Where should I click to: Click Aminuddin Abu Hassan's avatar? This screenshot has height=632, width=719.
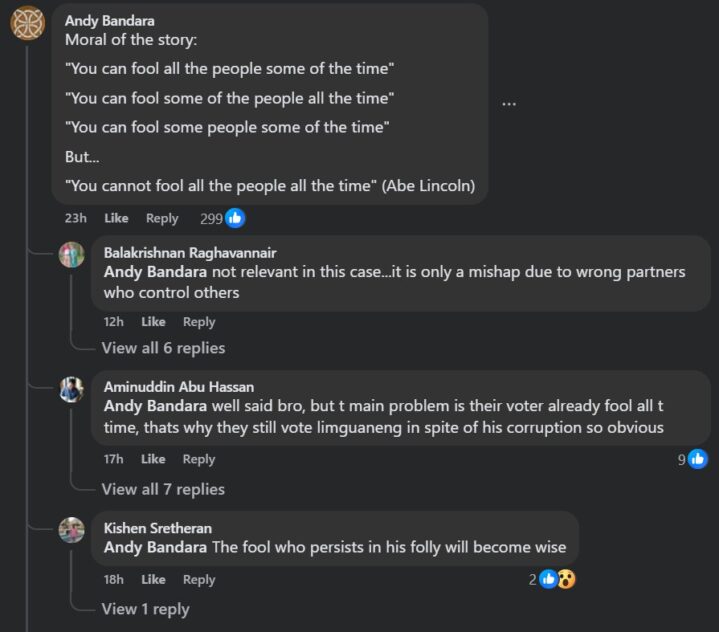click(71, 390)
